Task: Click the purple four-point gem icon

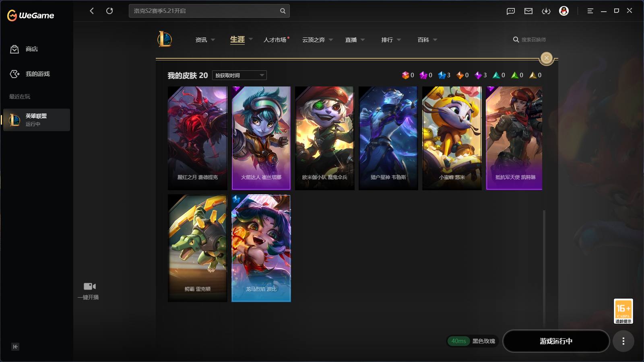Action: click(478, 75)
